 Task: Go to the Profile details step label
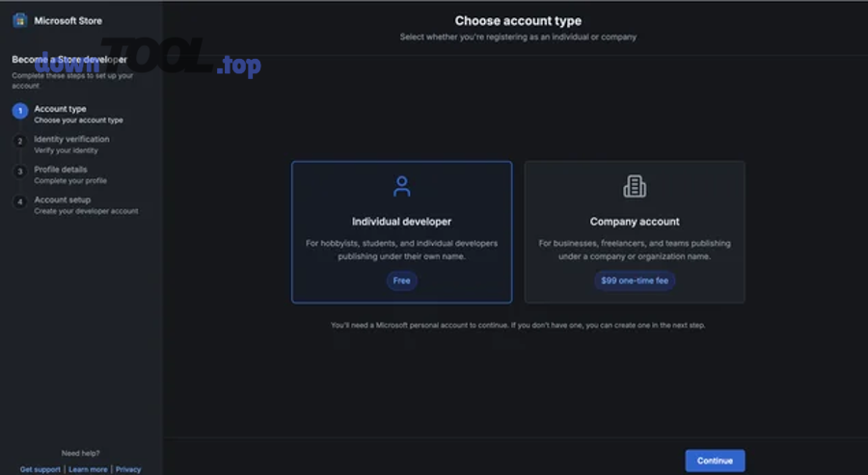pos(61,170)
